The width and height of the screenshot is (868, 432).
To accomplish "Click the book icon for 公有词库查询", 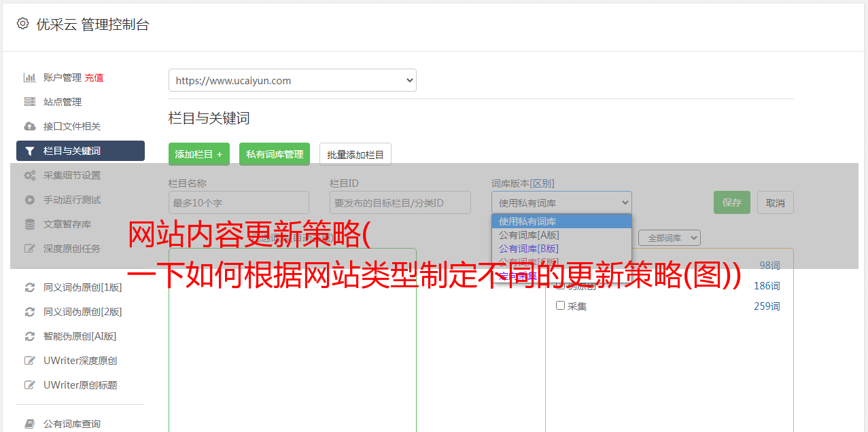I will (x=30, y=424).
